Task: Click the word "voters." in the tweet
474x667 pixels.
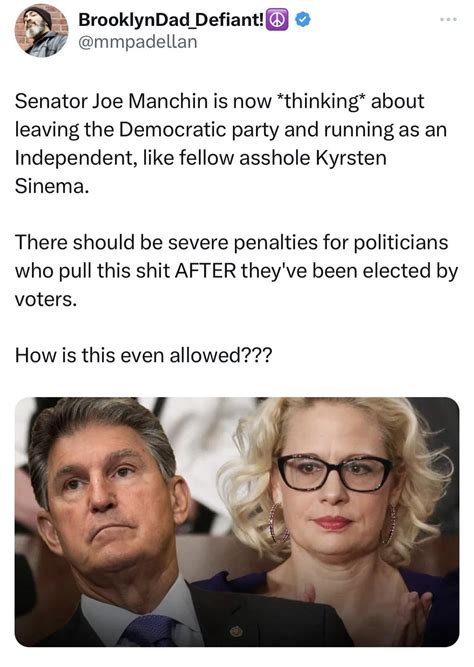Action: click(46, 299)
